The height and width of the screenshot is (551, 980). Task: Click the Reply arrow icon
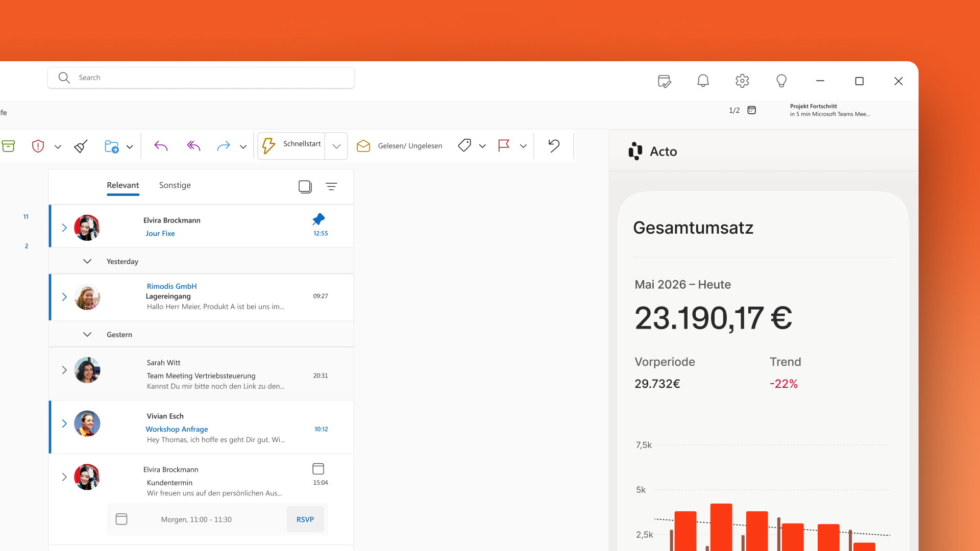coord(161,146)
